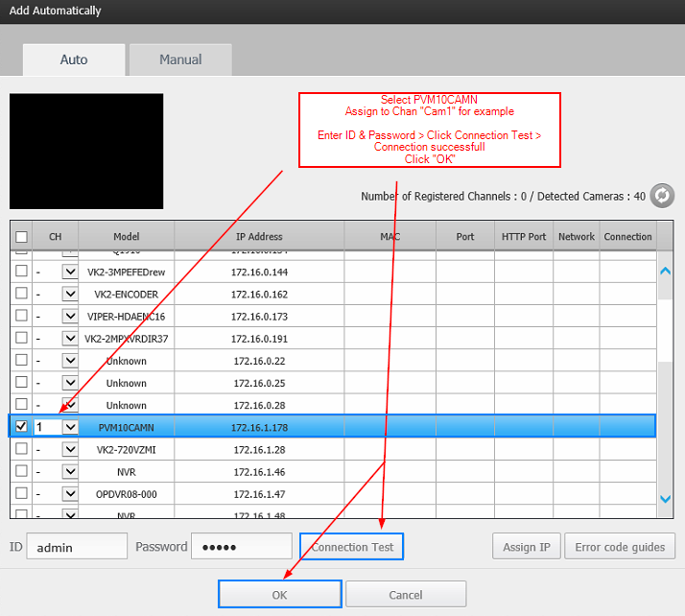Open channel dropdown for VIPER-HDAENC16
Viewport: 685px width, 616px height.
(70, 317)
